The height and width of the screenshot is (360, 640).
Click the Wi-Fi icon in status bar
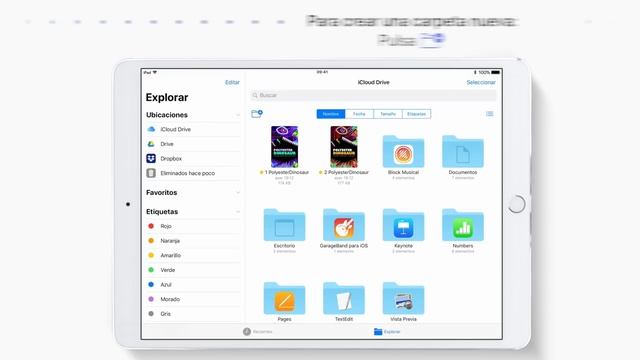(155, 72)
